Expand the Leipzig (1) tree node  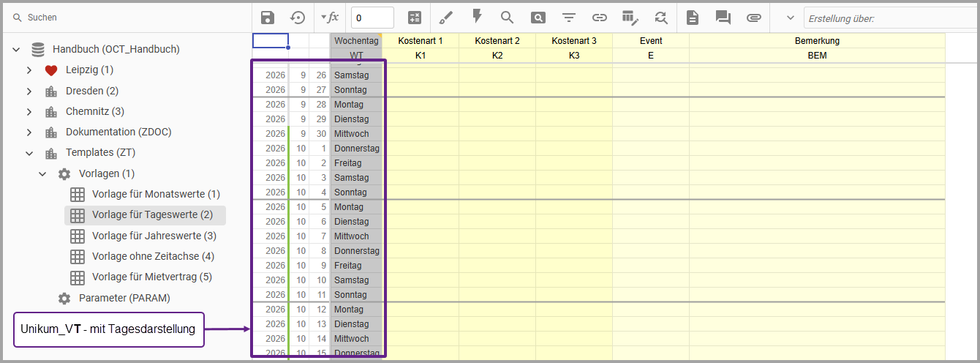[x=29, y=70]
